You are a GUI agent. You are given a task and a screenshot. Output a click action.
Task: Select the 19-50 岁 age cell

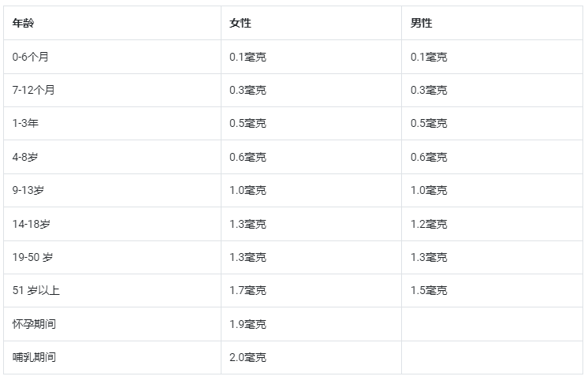33,257
